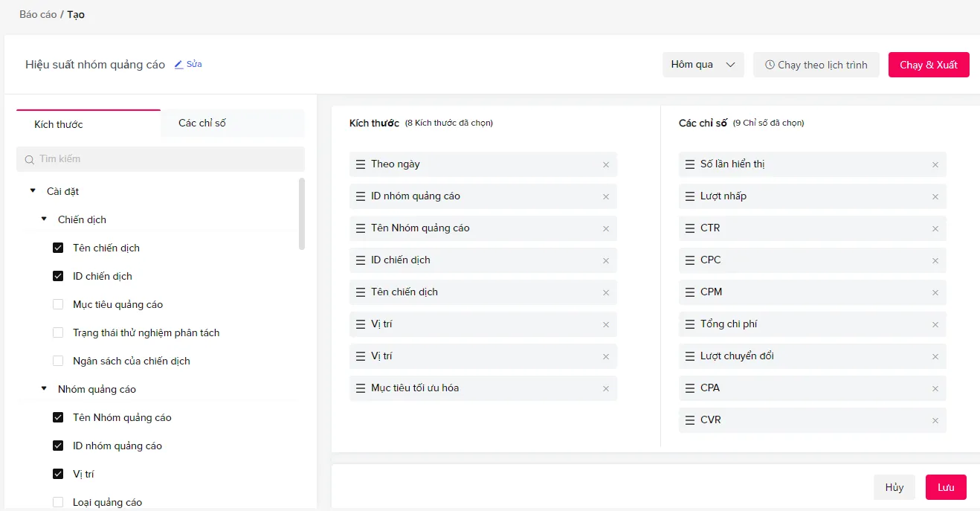The height and width of the screenshot is (511, 980).
Task: Uncheck the Tên chiến dịch checkbox
Action: click(x=58, y=248)
